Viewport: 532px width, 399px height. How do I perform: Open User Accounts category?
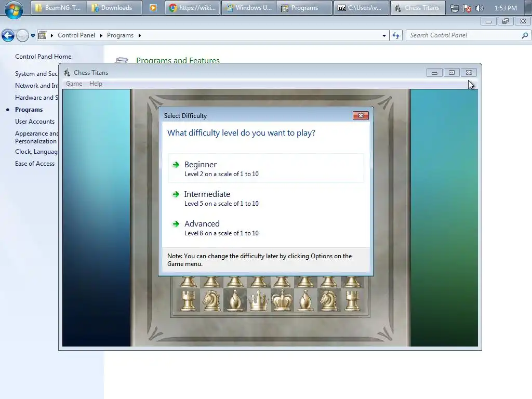pyautogui.click(x=35, y=122)
